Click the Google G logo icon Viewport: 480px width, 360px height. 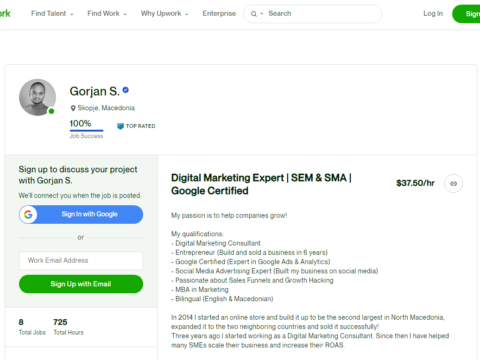pyautogui.click(x=28, y=214)
